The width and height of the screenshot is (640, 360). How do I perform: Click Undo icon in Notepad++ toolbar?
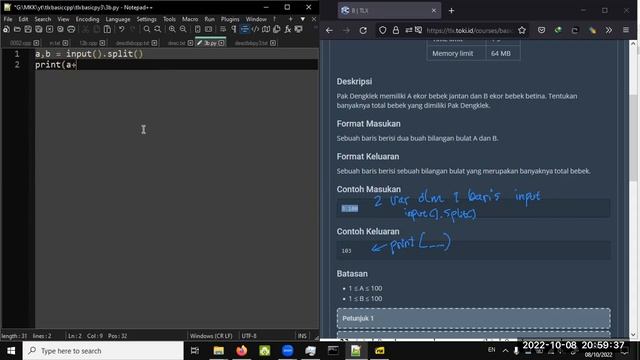tap(122, 29)
